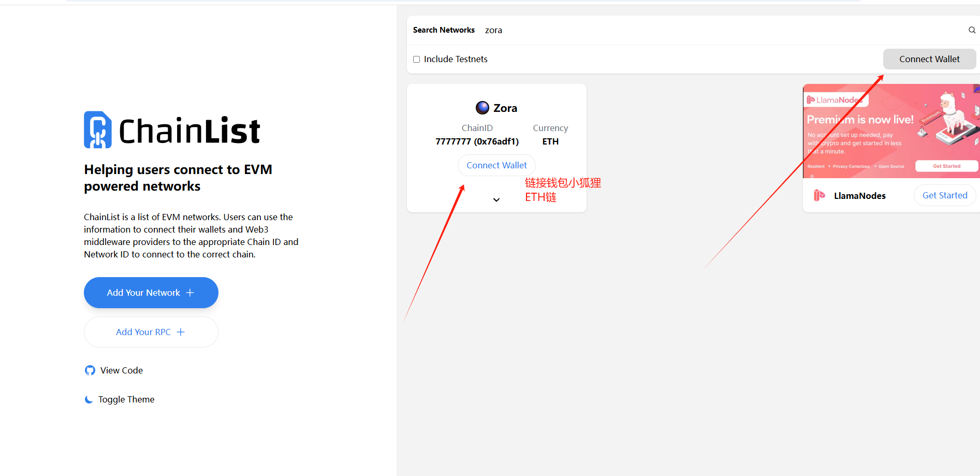
Task: Click the Zora network name
Action: click(505, 108)
